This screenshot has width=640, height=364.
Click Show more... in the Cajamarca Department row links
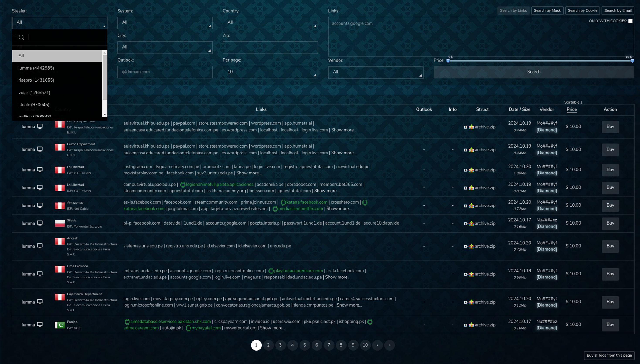(x=349, y=305)
